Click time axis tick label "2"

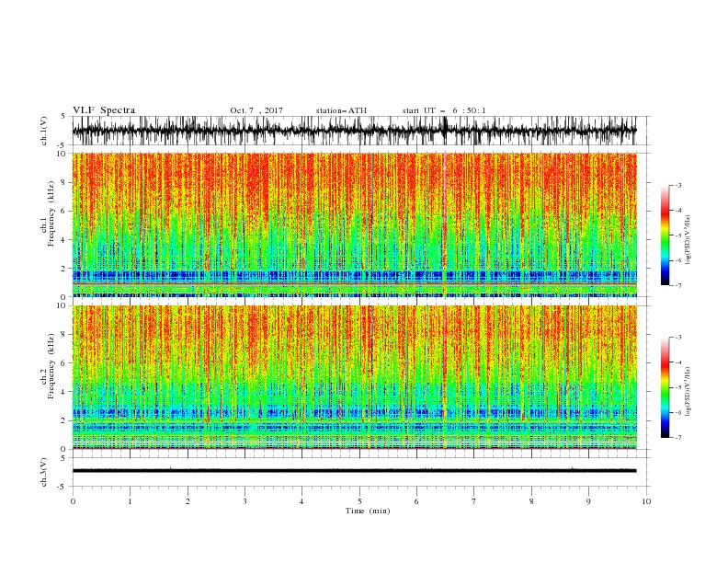pyautogui.click(x=188, y=501)
